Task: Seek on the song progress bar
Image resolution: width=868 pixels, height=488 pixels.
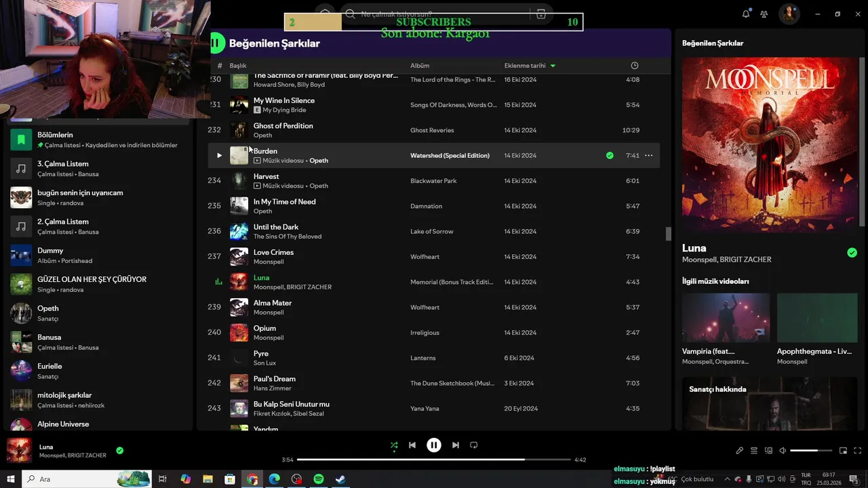Action: coord(434,460)
